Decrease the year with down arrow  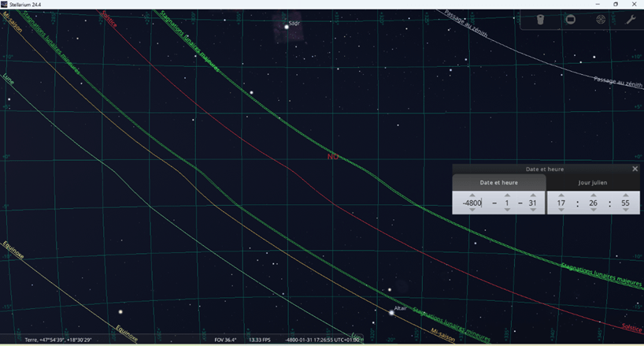472,210
